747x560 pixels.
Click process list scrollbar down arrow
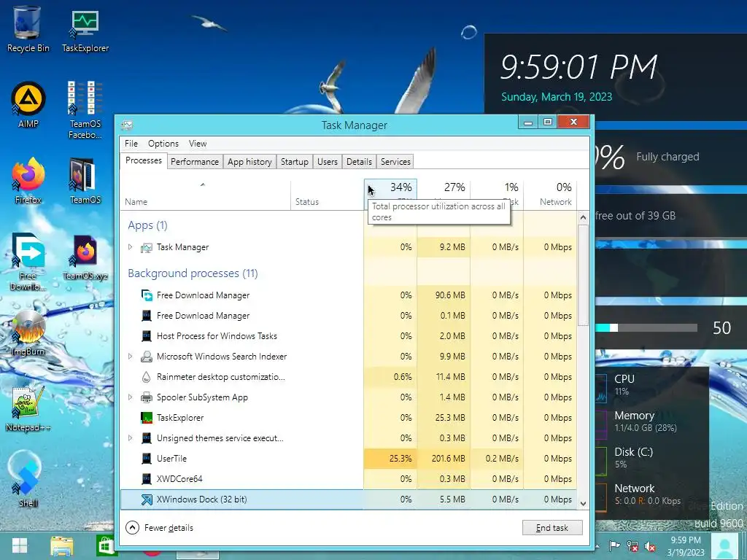(583, 503)
